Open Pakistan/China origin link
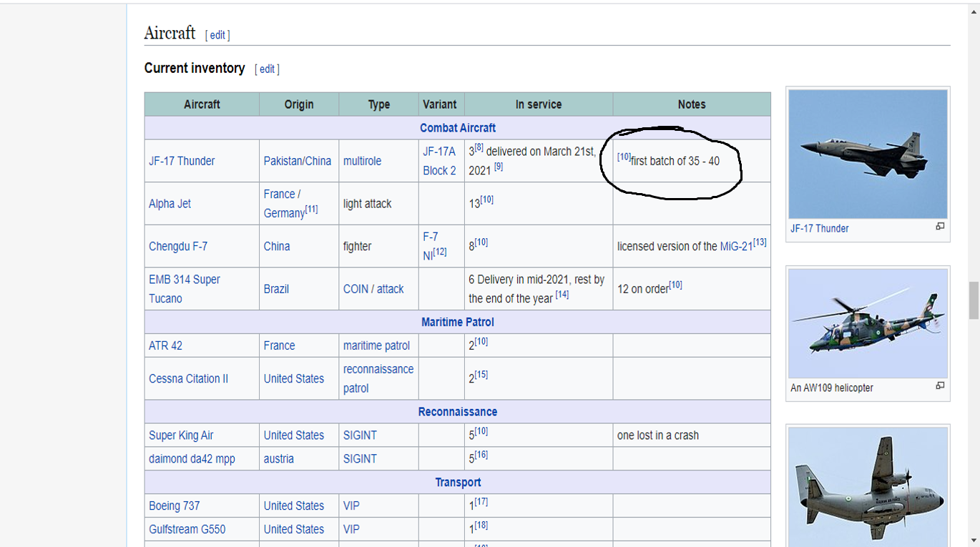The image size is (980, 547). tap(298, 161)
